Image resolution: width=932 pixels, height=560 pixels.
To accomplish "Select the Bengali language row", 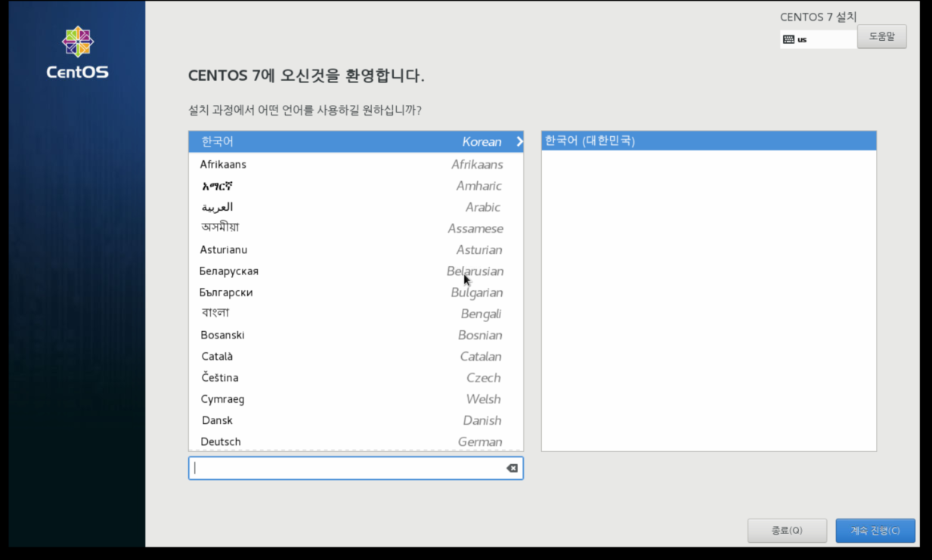I will 356,314.
